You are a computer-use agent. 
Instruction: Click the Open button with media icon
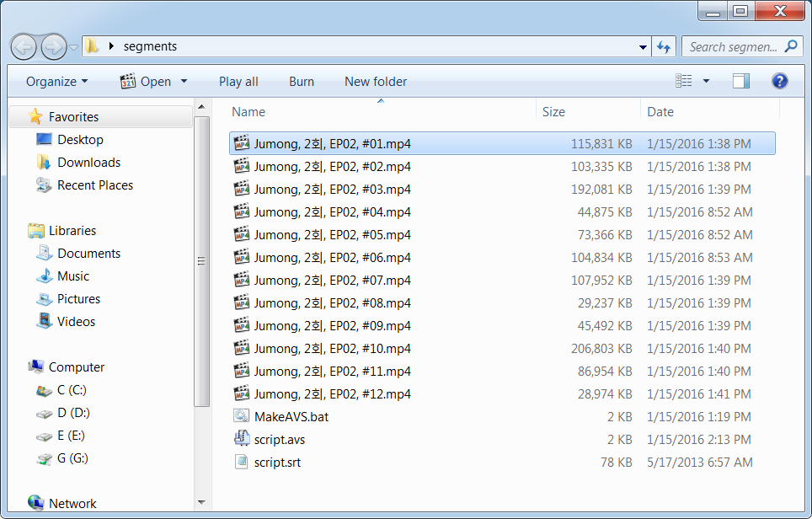(x=146, y=82)
